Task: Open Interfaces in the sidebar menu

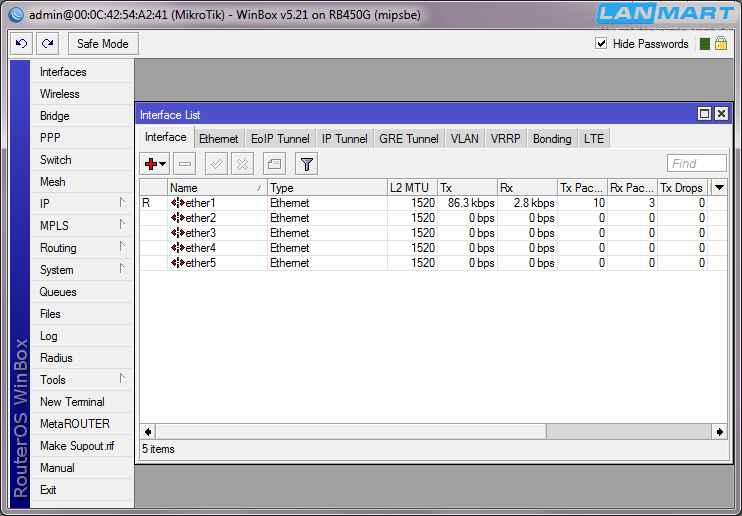Action: (x=82, y=72)
